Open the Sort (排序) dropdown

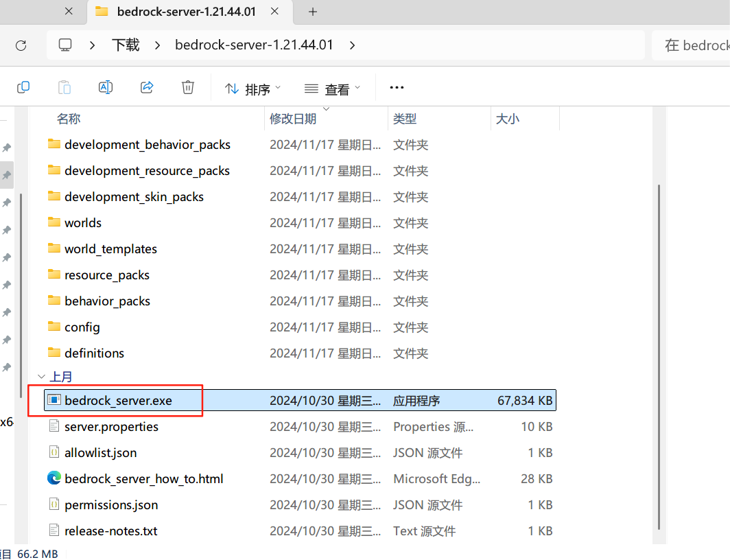[252, 89]
